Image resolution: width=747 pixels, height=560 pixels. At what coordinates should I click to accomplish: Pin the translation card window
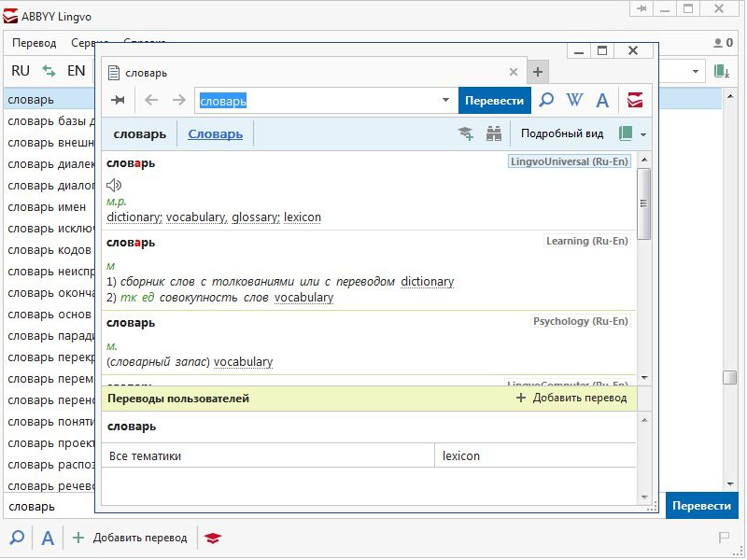(118, 100)
